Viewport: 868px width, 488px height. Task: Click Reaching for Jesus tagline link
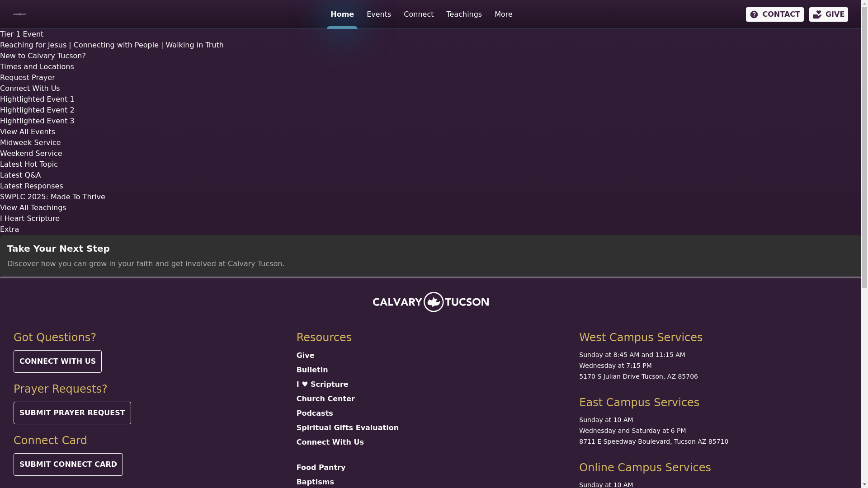[x=112, y=45]
